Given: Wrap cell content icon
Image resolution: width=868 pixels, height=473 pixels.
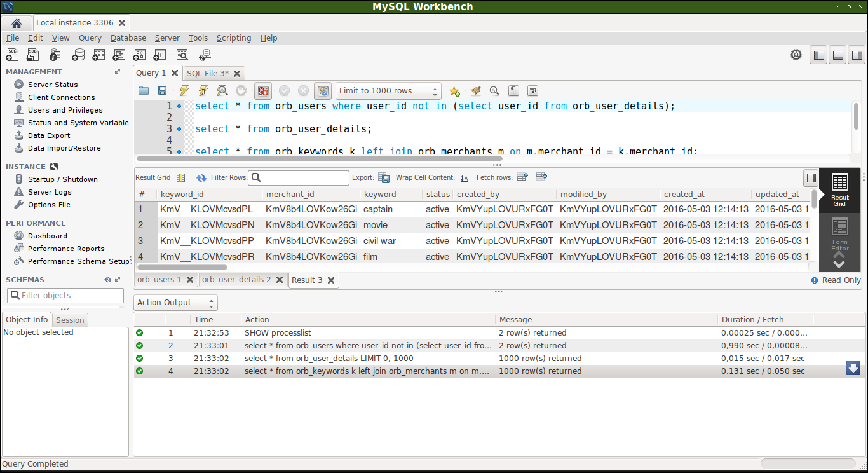Looking at the screenshot, I should 465,178.
